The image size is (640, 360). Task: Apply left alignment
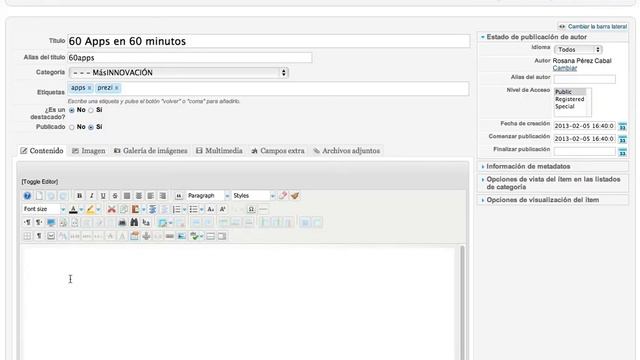click(x=151, y=196)
